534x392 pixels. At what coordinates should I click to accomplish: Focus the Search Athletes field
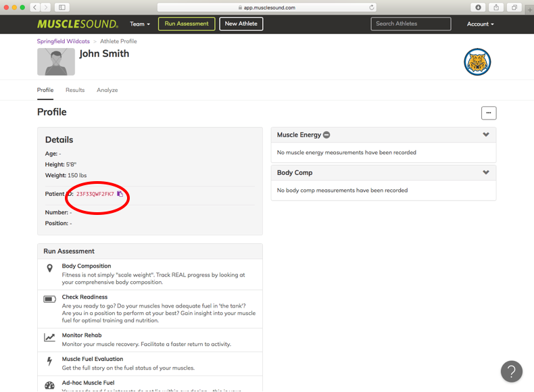[x=411, y=24]
